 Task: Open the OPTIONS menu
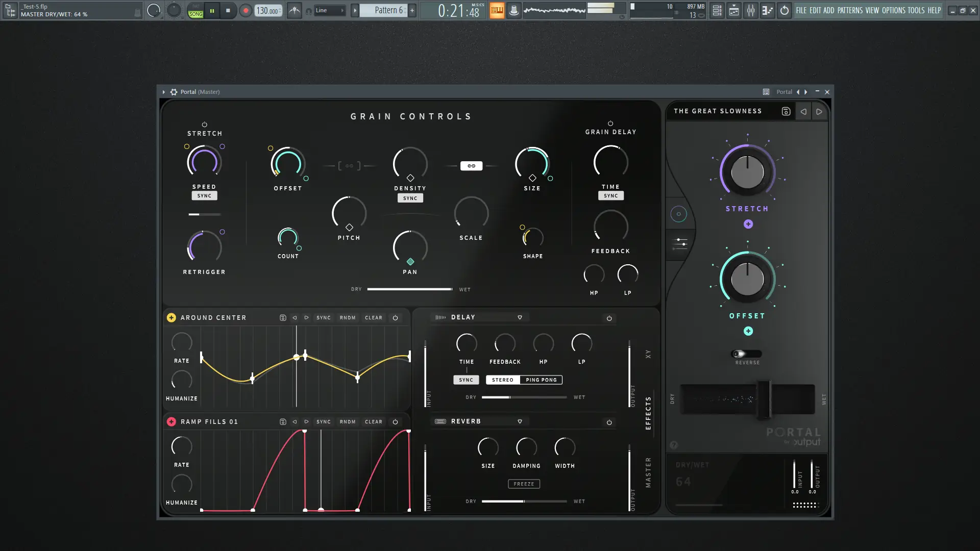click(893, 10)
